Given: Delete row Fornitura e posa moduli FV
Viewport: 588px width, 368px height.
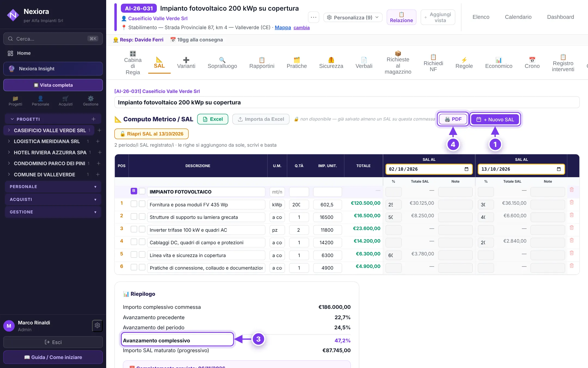Looking at the screenshot, I should 572,202.
